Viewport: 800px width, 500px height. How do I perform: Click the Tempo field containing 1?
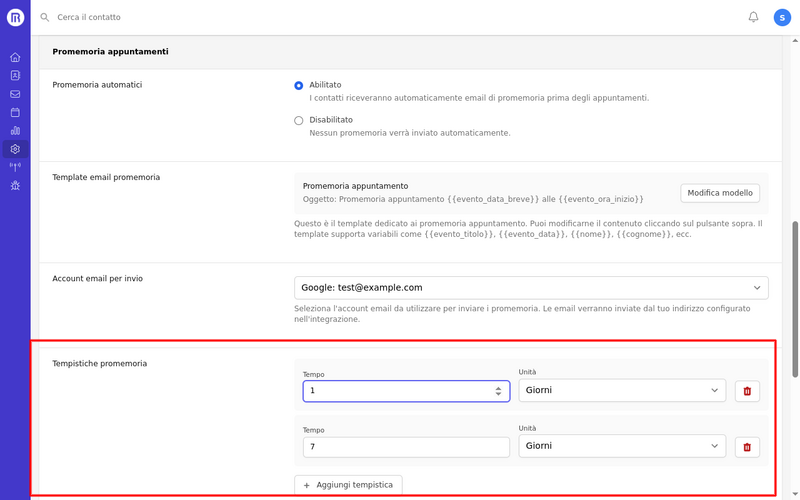point(406,391)
